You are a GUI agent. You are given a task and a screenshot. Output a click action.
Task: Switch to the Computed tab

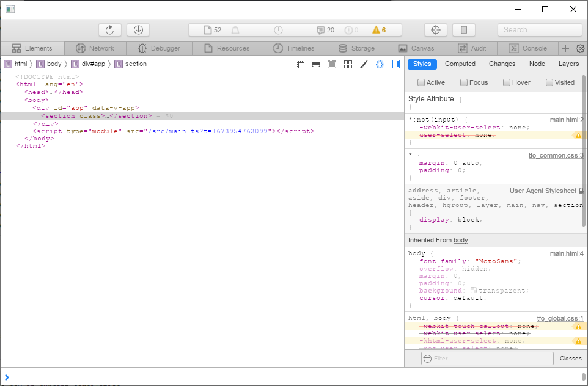pyautogui.click(x=460, y=64)
